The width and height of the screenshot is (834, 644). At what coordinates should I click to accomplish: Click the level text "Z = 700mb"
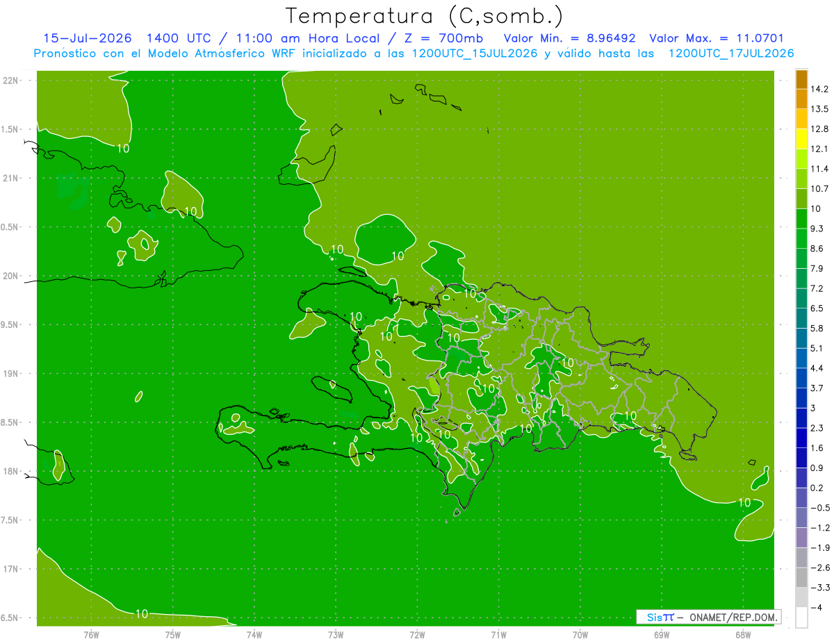[445, 38]
